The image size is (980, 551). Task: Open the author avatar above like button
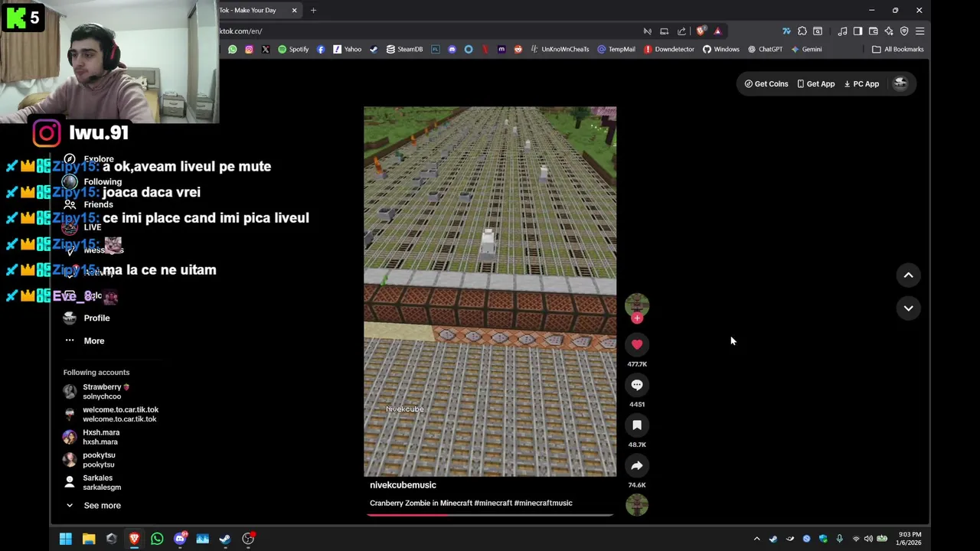point(637,305)
